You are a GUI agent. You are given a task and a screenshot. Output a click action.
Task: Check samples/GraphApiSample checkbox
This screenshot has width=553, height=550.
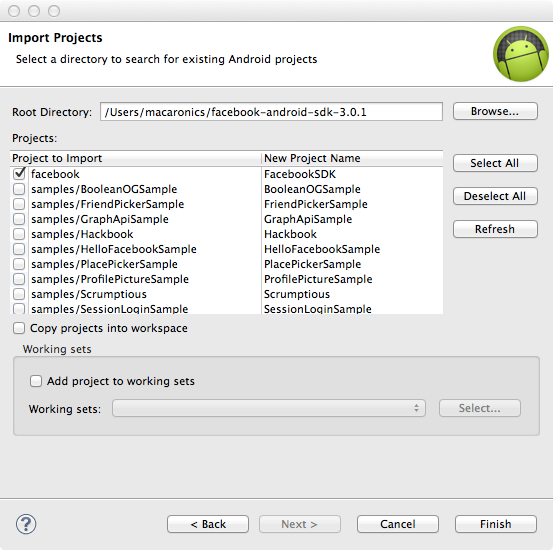[19, 219]
